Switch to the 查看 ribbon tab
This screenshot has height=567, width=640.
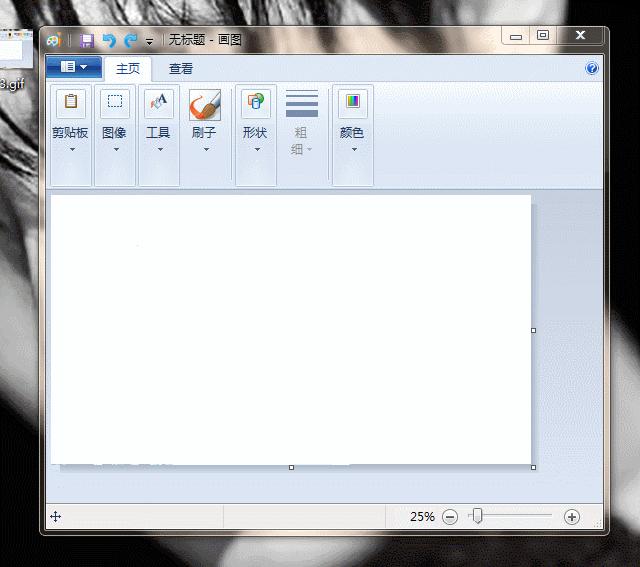(181, 69)
